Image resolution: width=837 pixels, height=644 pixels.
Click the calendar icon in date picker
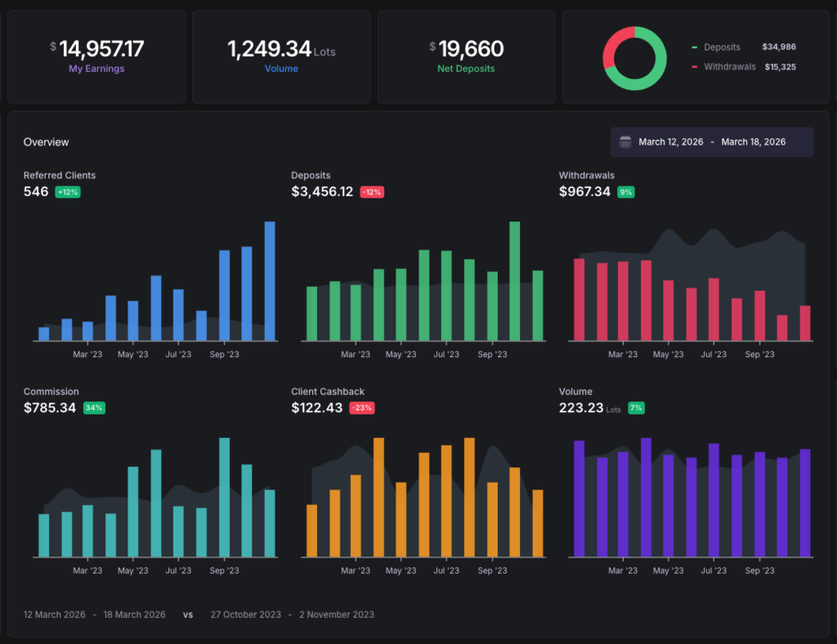[625, 142]
